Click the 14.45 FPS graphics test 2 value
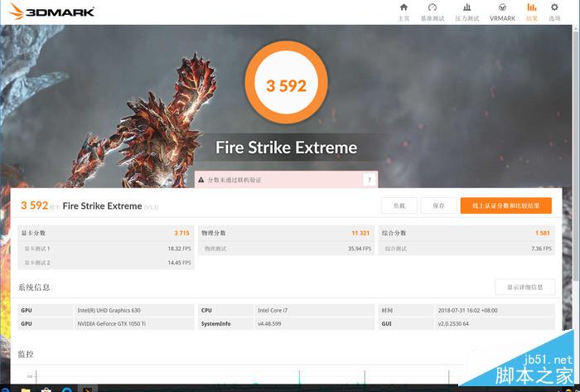Viewport: 580px width, 392px height. 180,263
